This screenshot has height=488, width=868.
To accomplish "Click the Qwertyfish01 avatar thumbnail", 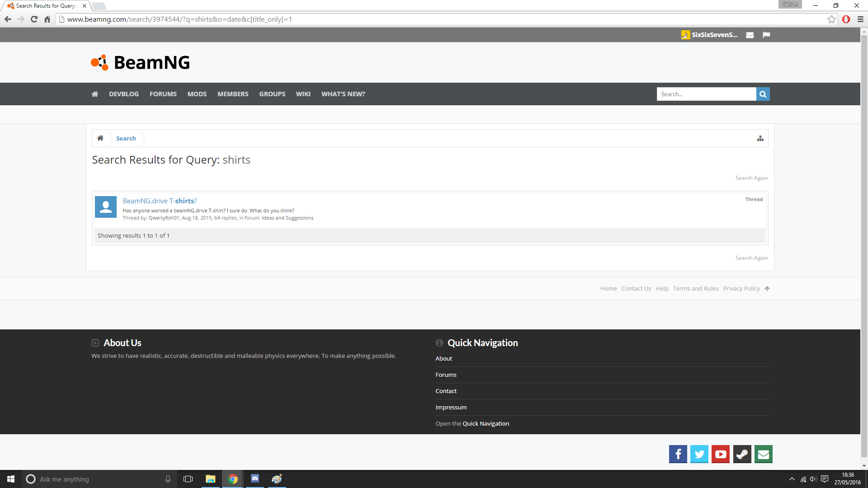I will tap(106, 207).
